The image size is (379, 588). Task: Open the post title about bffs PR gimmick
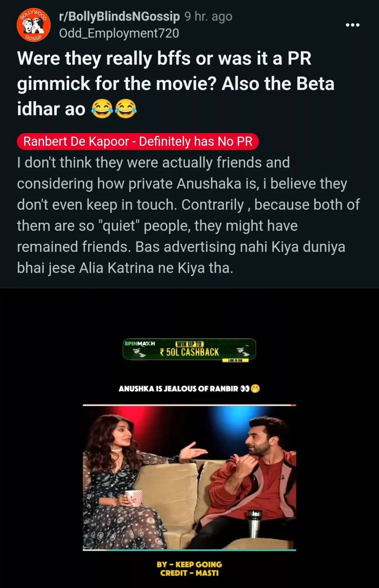click(176, 84)
